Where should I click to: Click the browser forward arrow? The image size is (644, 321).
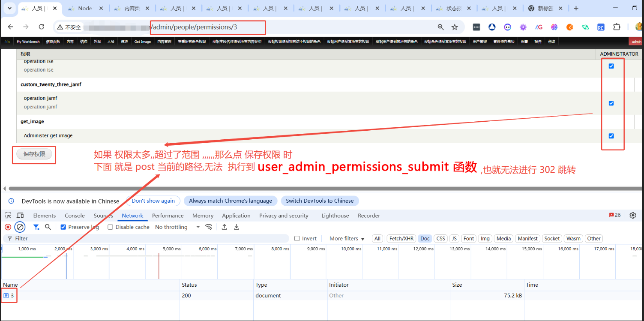(x=26, y=27)
